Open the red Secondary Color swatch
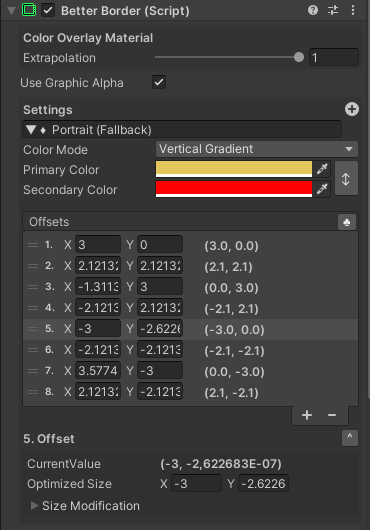Viewport: 370px width, 530px height. pyautogui.click(x=234, y=189)
